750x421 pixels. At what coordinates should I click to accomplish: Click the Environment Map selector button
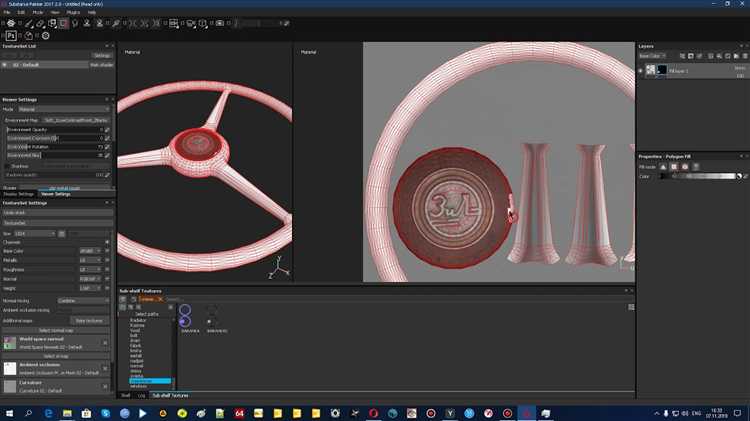tap(76, 120)
